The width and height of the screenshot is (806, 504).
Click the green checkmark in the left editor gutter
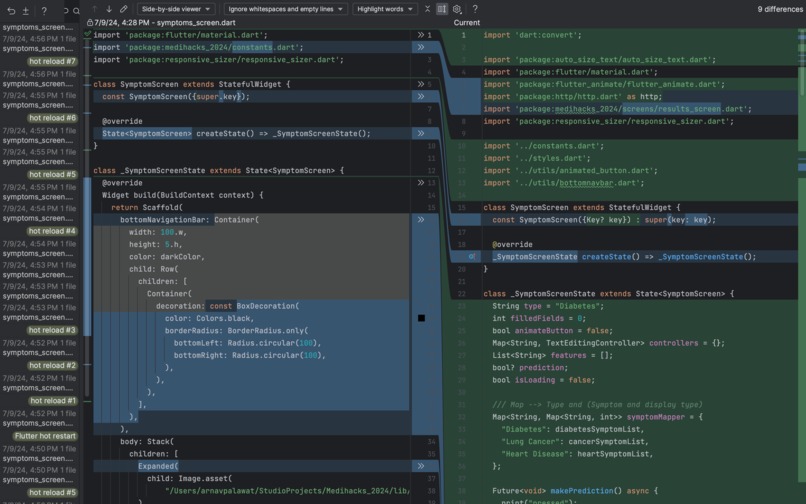[87, 34]
